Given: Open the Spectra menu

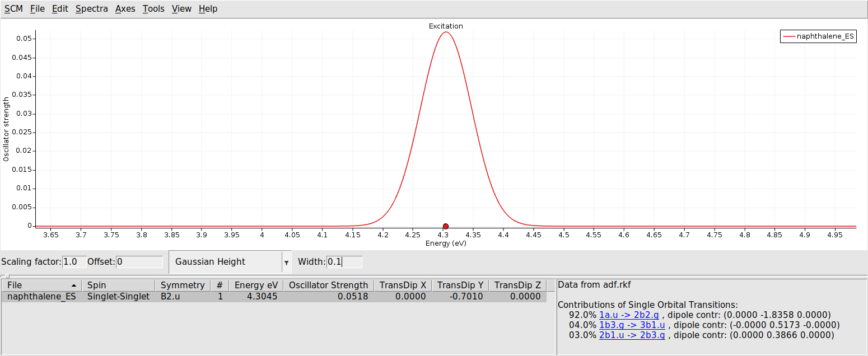Looking at the screenshot, I should tap(91, 9).
